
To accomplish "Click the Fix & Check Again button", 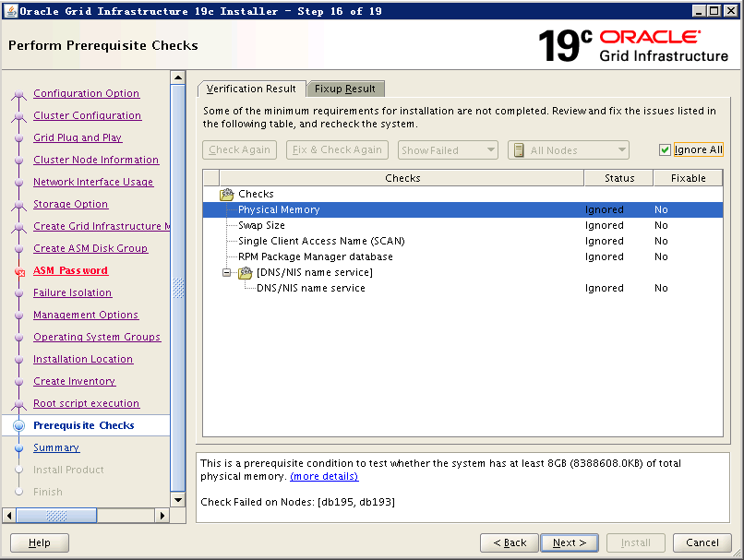I will point(337,149).
